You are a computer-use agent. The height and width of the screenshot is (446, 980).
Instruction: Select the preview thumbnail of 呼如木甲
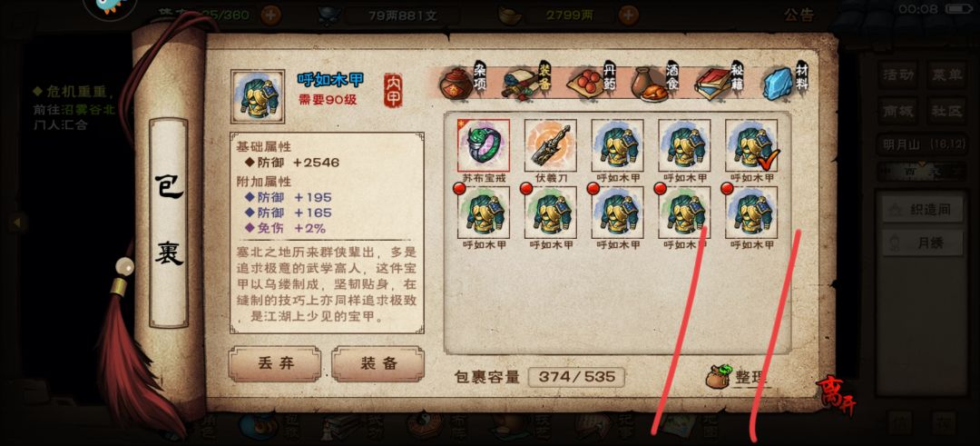(x=258, y=96)
